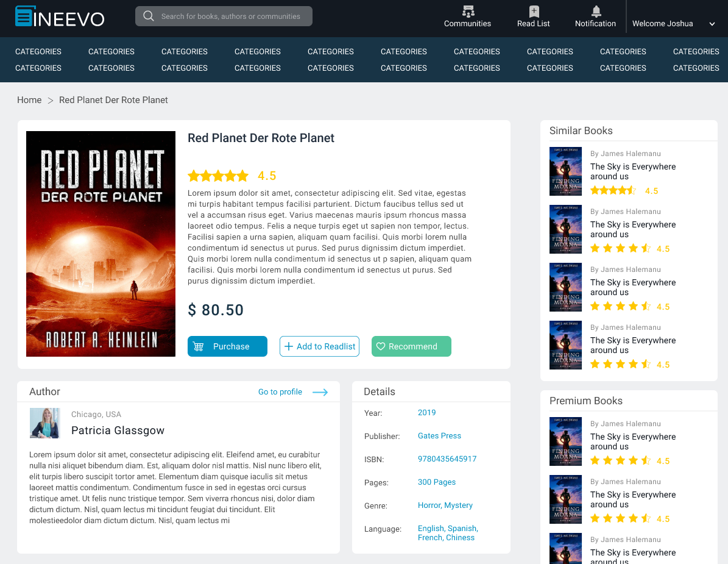Select the first CATEGORIES menu item

(38, 52)
